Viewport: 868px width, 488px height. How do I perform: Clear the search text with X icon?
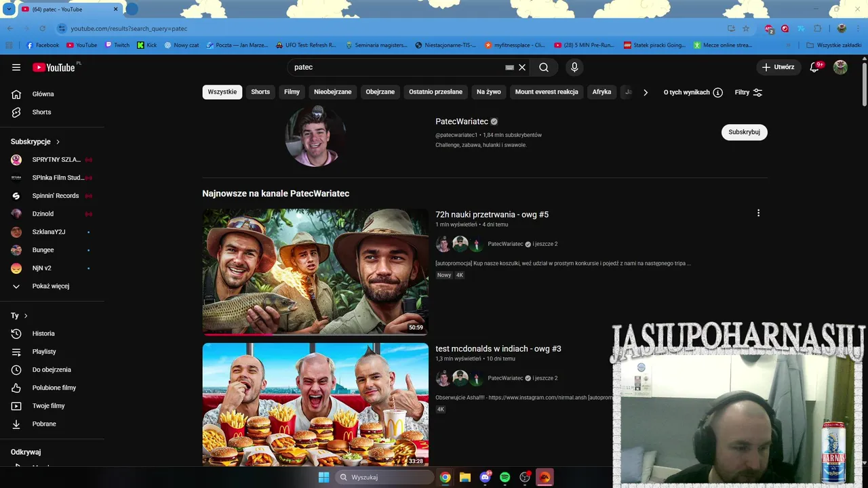coord(522,67)
